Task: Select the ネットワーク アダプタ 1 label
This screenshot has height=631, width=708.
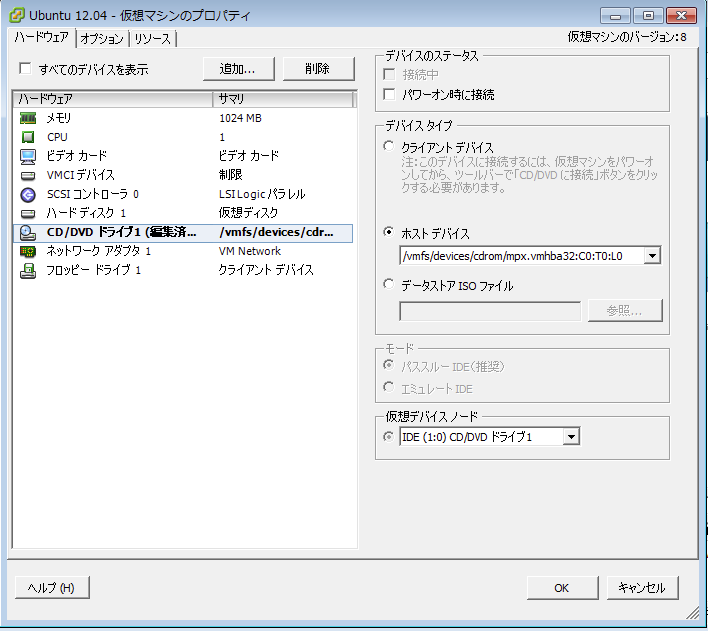Action: coord(98,251)
